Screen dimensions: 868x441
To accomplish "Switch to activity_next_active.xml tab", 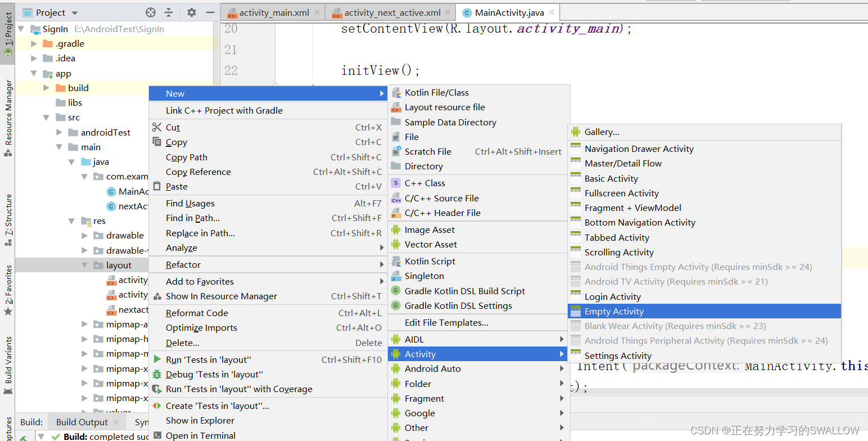I will pyautogui.click(x=392, y=12).
